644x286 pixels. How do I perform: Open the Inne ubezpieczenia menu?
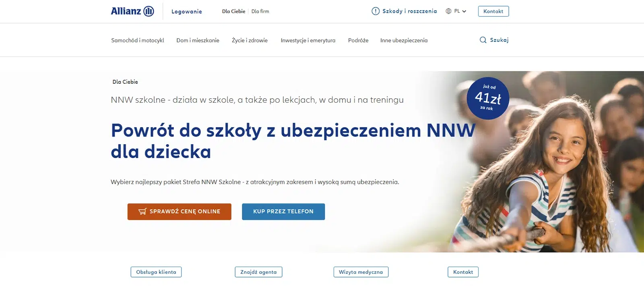pyautogui.click(x=404, y=40)
